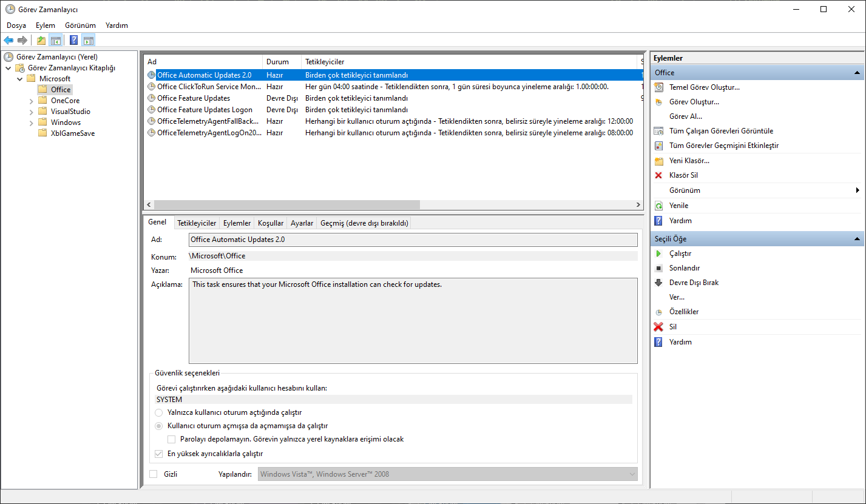Click the blue question mark toolbar icon

pos(73,41)
